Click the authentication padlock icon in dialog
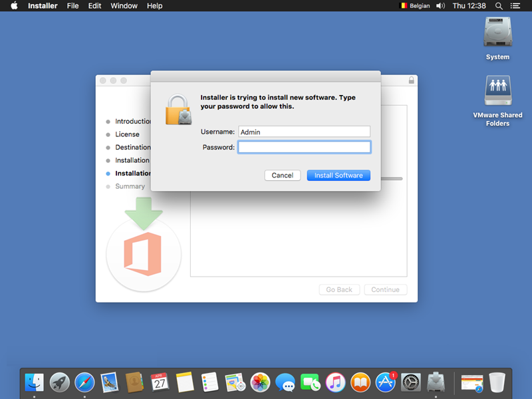Viewport: 532px width, 399px height. tap(178, 109)
